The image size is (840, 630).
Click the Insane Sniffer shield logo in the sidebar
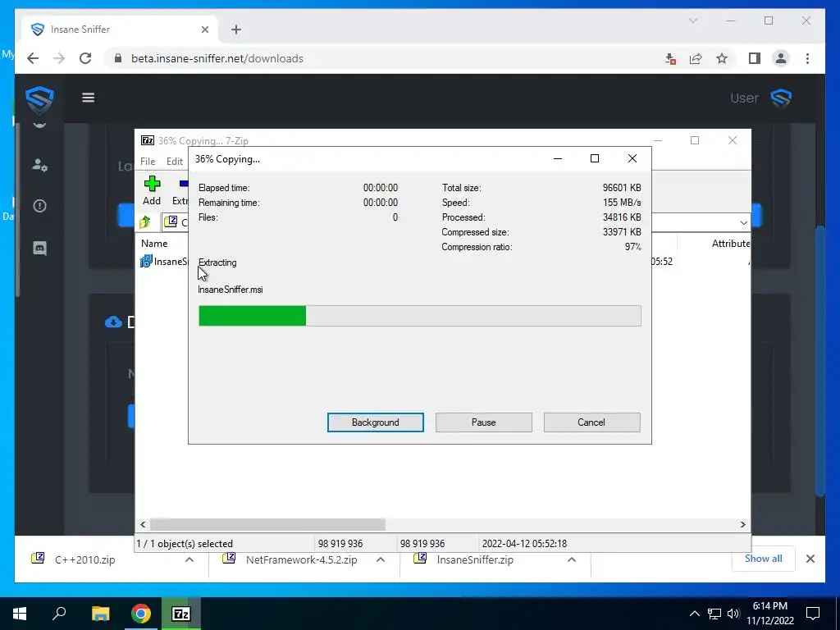click(39, 99)
